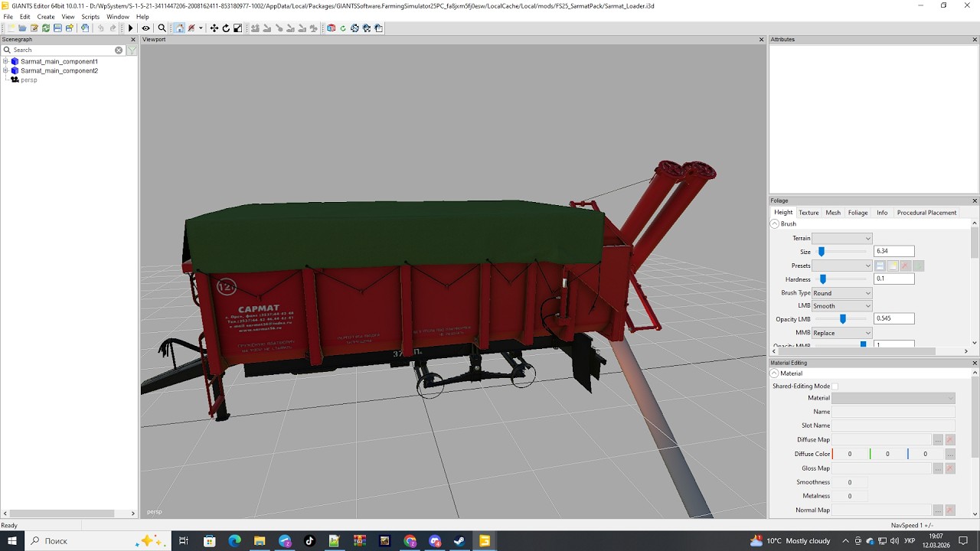Switch to the Mesh tab
This screenshot has width=980, height=551.
pyautogui.click(x=833, y=213)
